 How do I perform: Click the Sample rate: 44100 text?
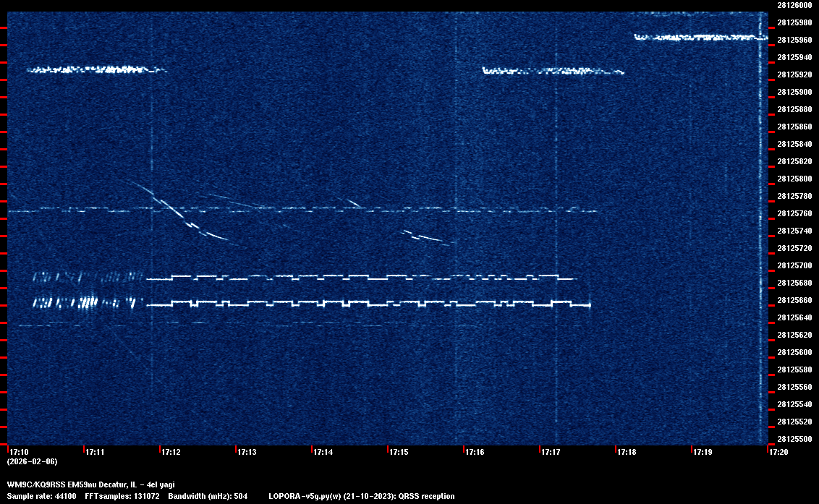[x=41, y=496]
